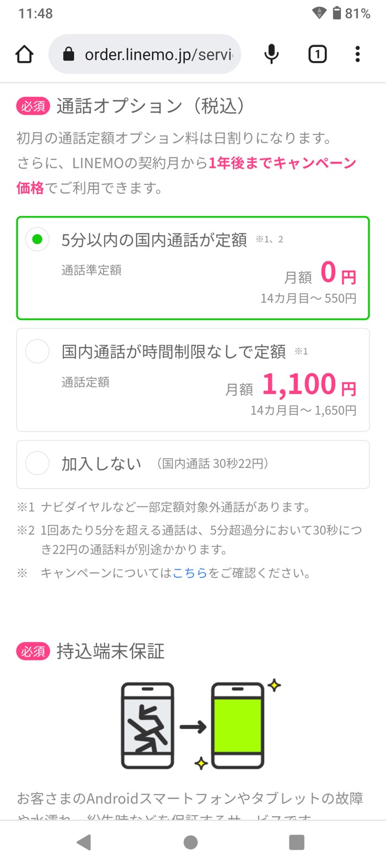Image resolution: width=386 pixels, height=868 pixels.
Task: Tap the microphone icon for voice search
Action: 271,53
